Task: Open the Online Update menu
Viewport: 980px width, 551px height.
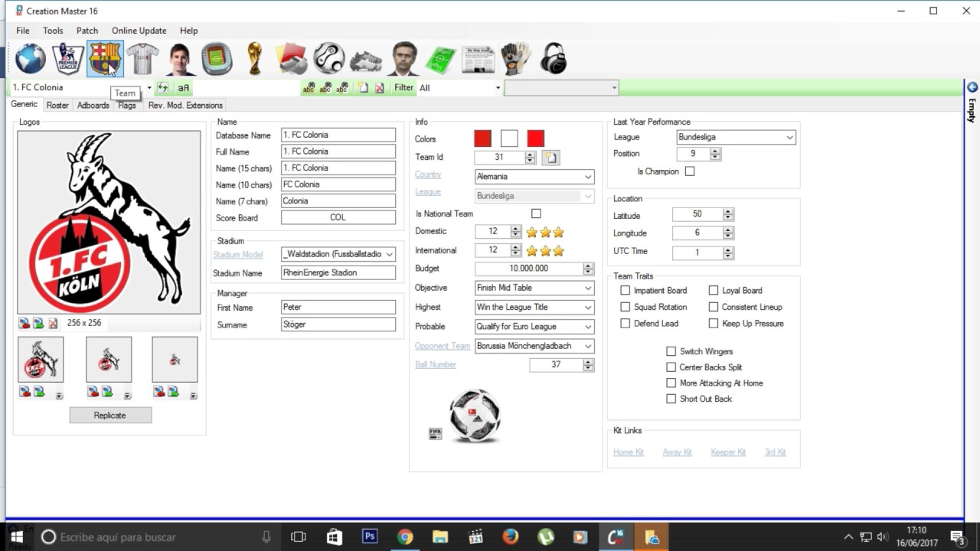Action: pos(139,31)
